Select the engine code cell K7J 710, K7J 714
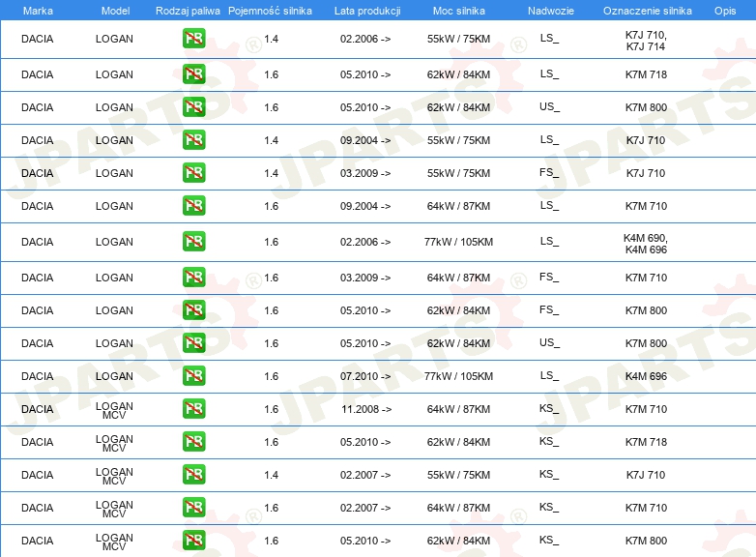 point(646,41)
